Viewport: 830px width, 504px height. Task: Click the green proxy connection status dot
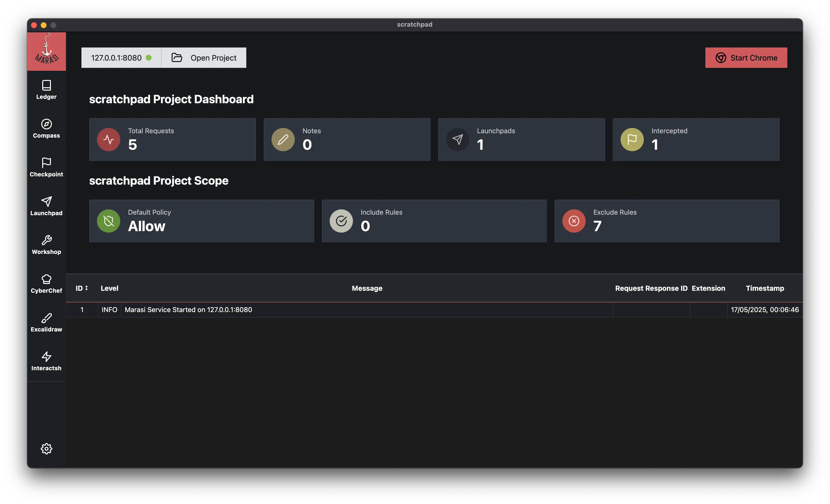[x=149, y=58]
